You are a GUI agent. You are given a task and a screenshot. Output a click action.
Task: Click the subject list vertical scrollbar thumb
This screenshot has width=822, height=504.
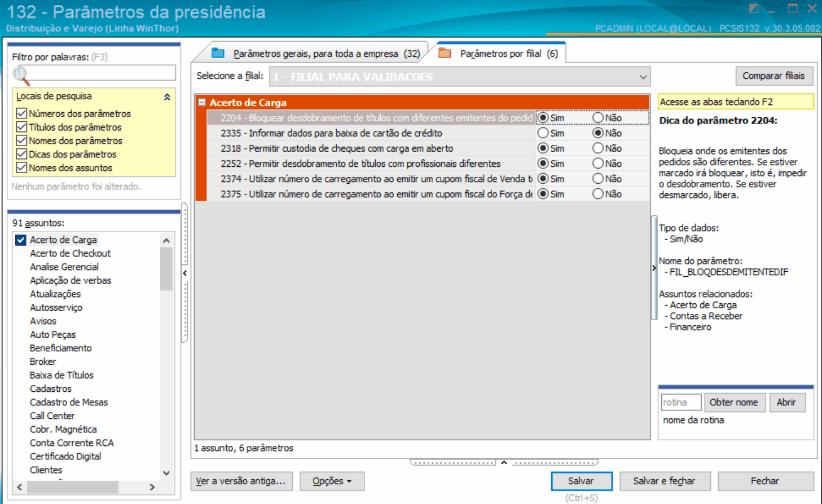coord(166,268)
